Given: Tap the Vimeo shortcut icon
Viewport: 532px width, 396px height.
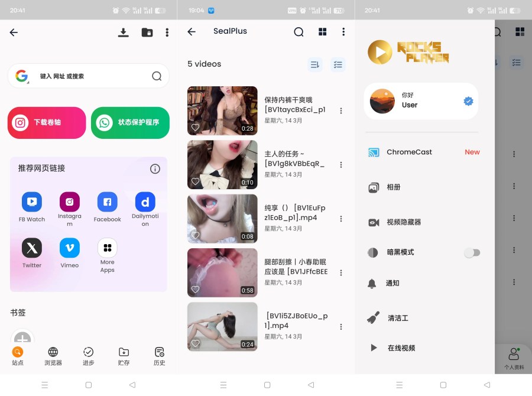Looking at the screenshot, I should pos(69,248).
